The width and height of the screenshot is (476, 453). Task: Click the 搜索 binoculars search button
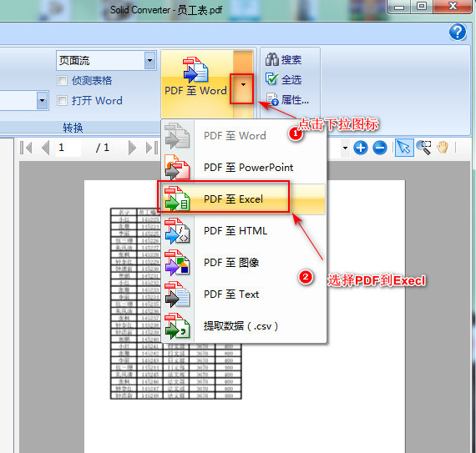coord(283,59)
